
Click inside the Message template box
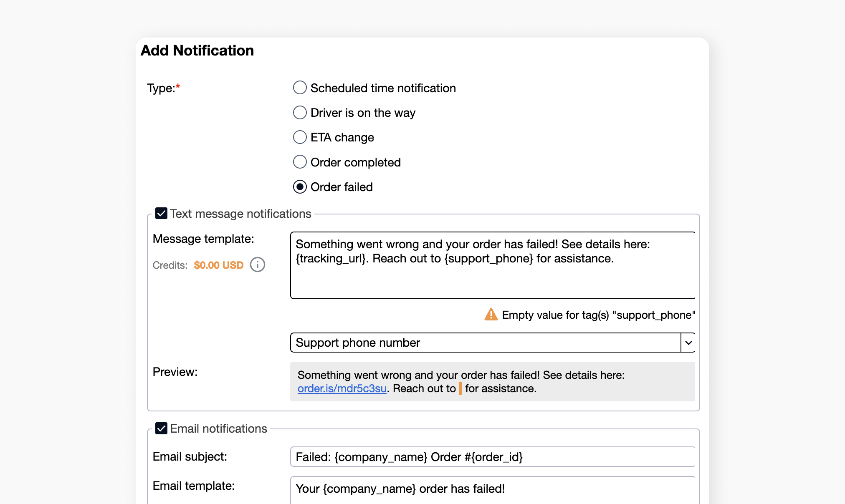(x=493, y=265)
